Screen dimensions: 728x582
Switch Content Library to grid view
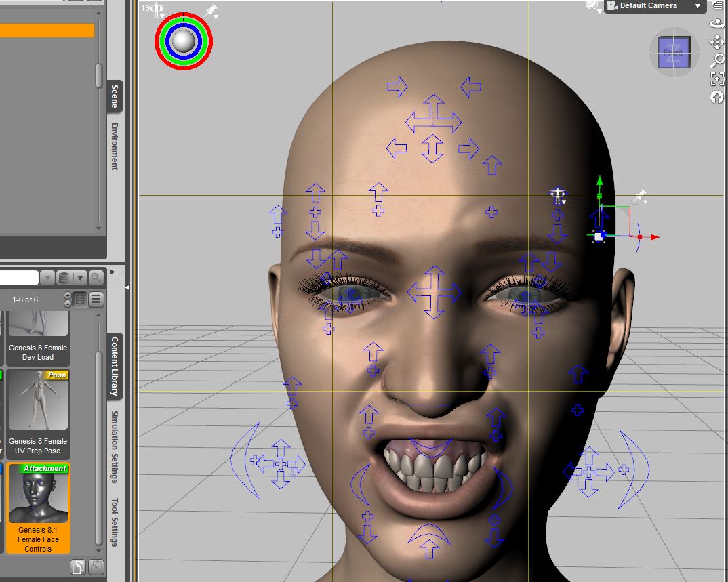(x=80, y=299)
